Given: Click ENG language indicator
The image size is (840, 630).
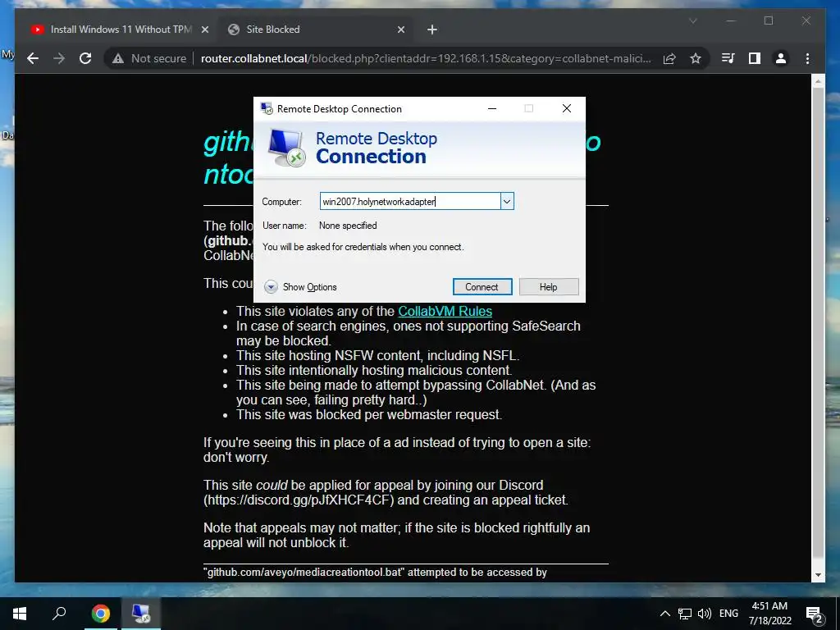Looking at the screenshot, I should tap(728, 614).
